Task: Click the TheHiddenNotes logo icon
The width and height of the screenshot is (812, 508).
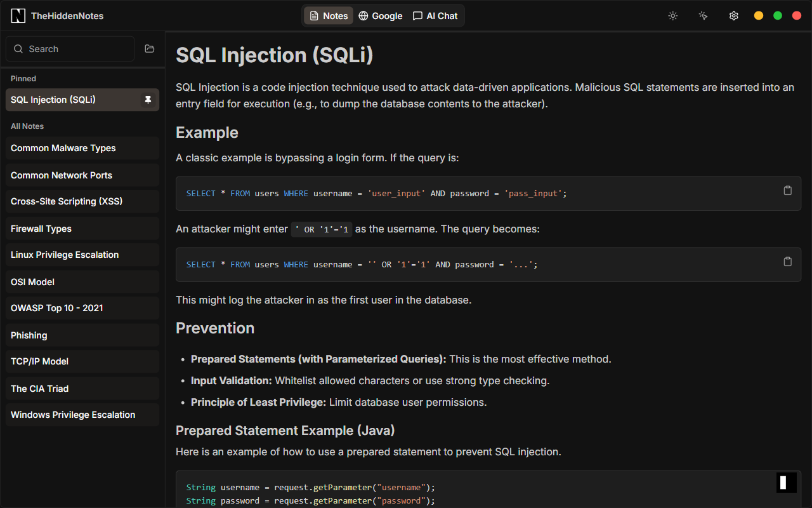Action: 18,16
